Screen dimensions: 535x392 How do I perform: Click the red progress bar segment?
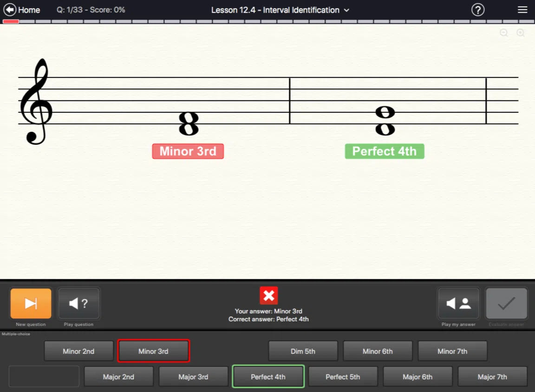click(10, 20)
